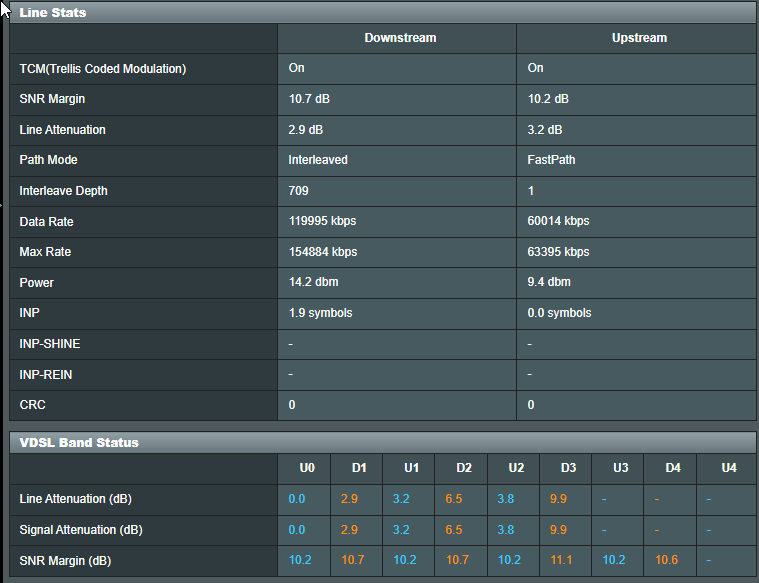Select the D3 band column header
Image resolution: width=759 pixels, height=583 pixels.
tap(568, 468)
